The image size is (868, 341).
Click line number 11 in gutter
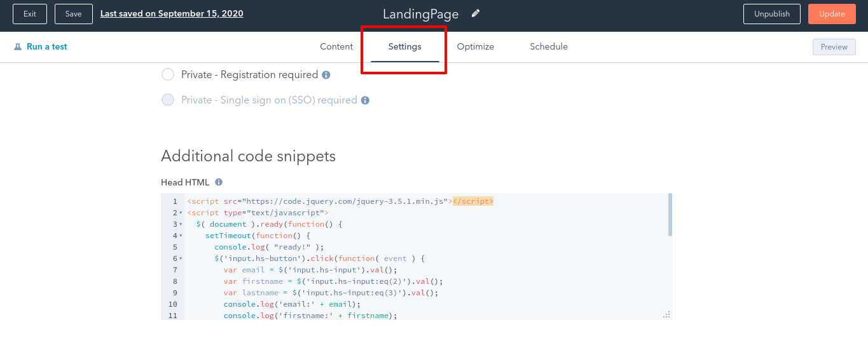[x=173, y=316]
